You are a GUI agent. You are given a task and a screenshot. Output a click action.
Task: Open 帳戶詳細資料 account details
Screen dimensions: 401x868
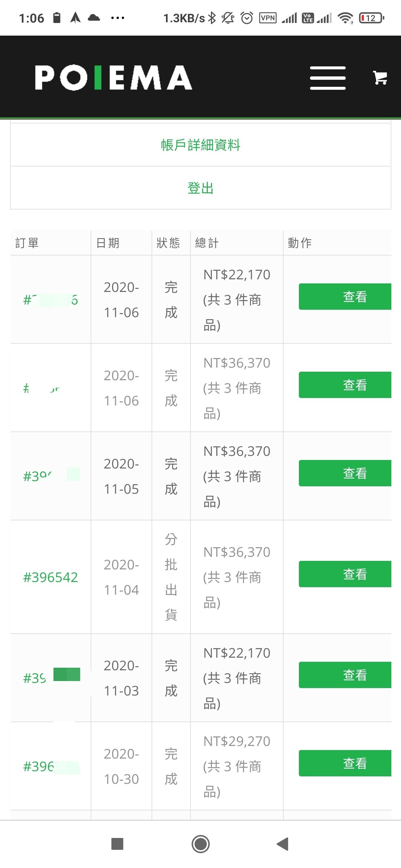(200, 145)
